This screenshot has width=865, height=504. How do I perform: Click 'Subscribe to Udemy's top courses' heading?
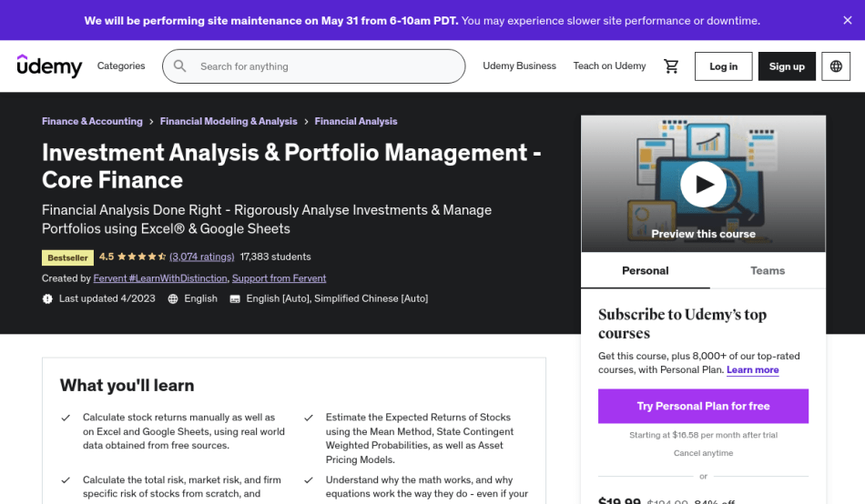point(682,324)
